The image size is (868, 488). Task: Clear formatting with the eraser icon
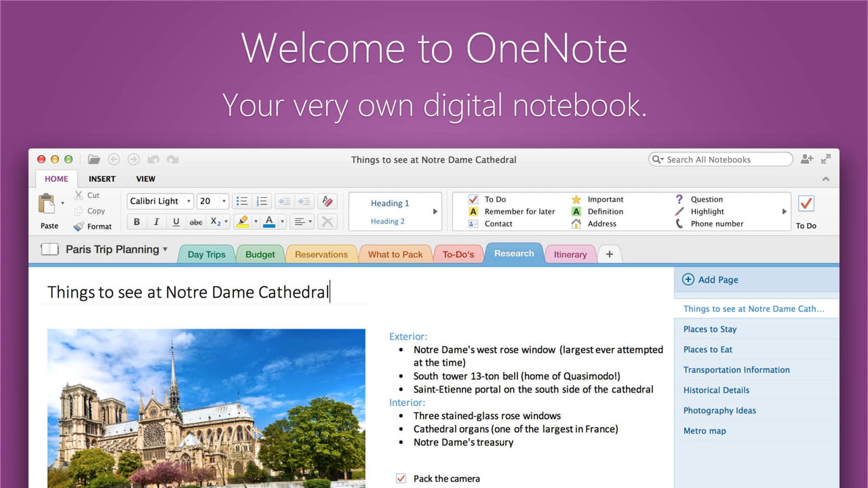click(x=327, y=201)
